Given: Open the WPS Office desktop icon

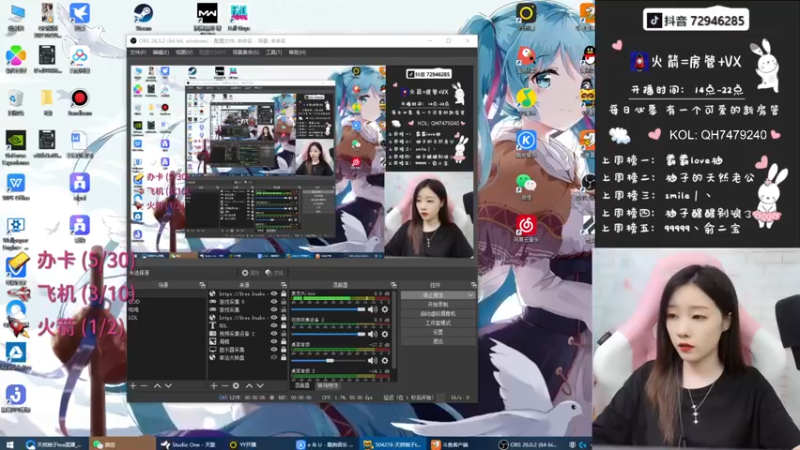Looking at the screenshot, I should pos(15,187).
